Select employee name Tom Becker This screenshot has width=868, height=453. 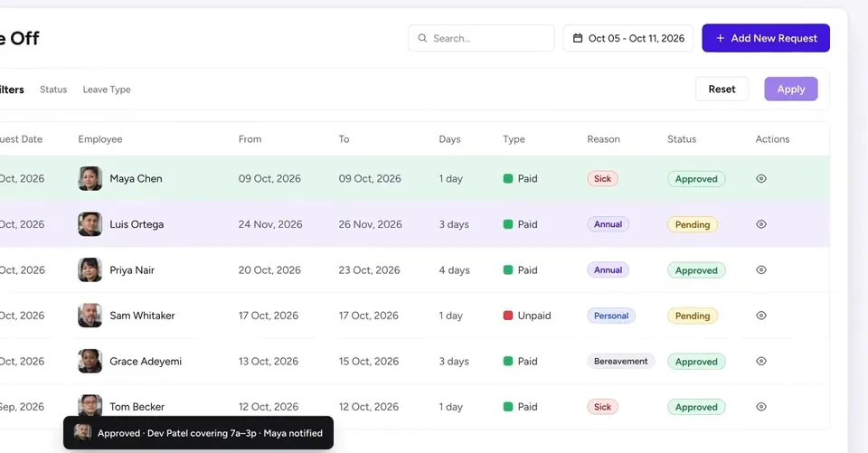(137, 407)
